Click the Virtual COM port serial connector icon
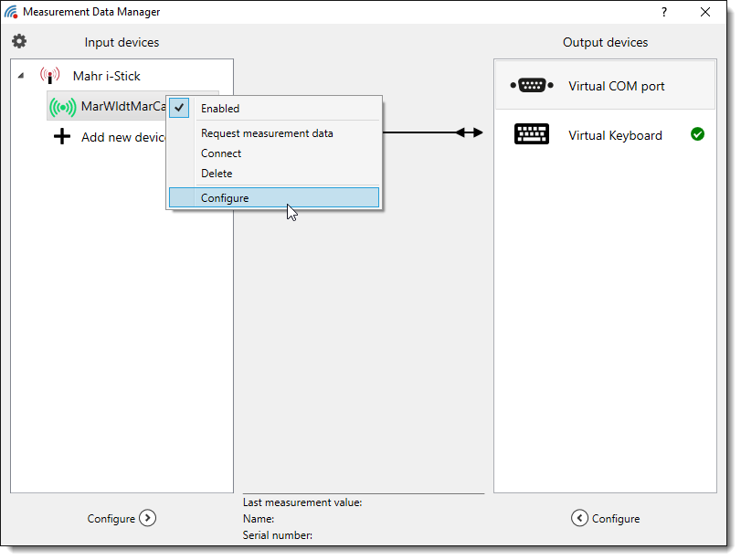741x560 pixels. pos(531,86)
